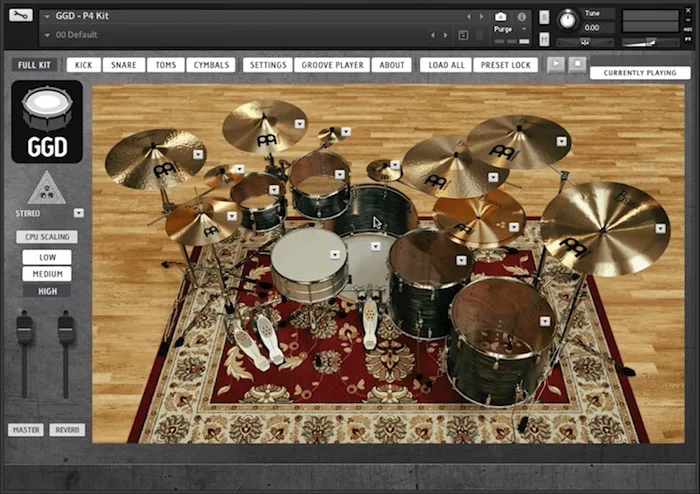Open dropdown on far-right china cymbal
The image size is (700, 494).
click(x=661, y=228)
